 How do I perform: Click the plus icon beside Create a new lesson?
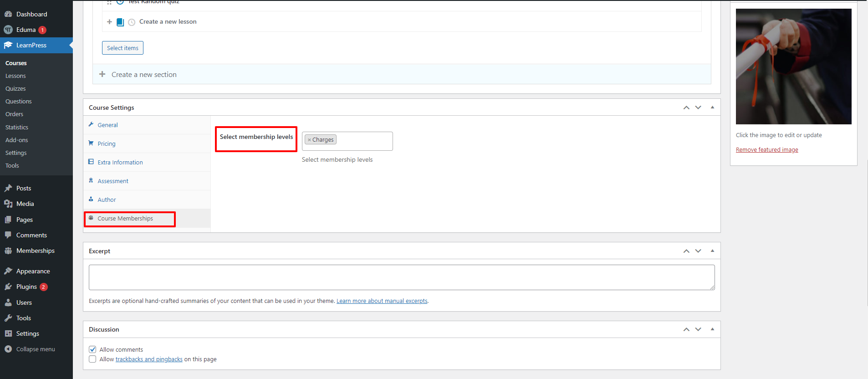point(109,21)
